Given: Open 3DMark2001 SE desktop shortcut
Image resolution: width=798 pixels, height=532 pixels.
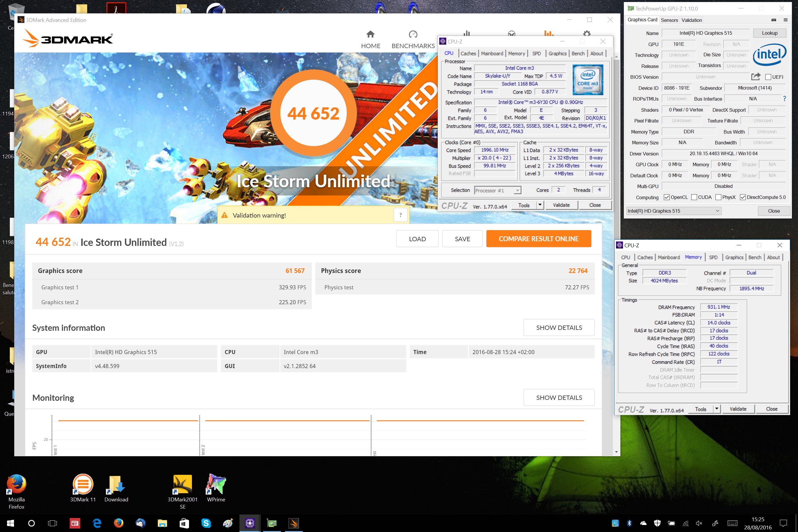Looking at the screenshot, I should pyautogui.click(x=183, y=492).
